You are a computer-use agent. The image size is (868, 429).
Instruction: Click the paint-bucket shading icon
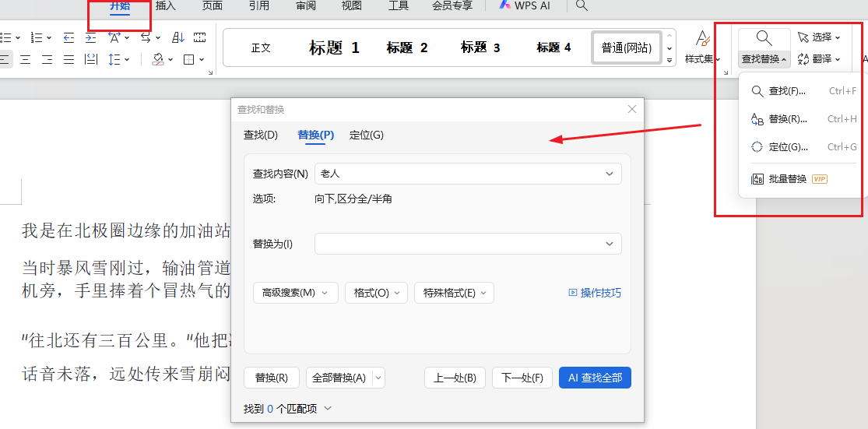click(x=158, y=59)
